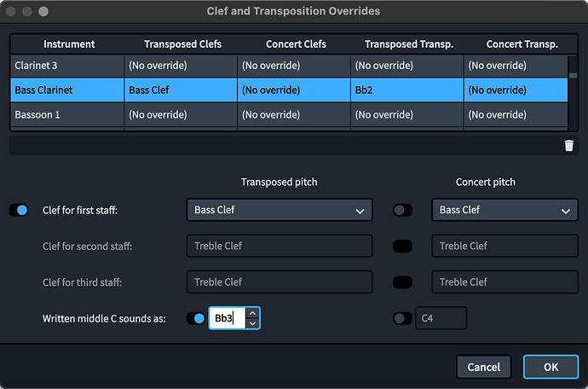Viewport: 588px width, 389px height.
Task: Click the Bb3 text input field
Action: tap(226, 318)
